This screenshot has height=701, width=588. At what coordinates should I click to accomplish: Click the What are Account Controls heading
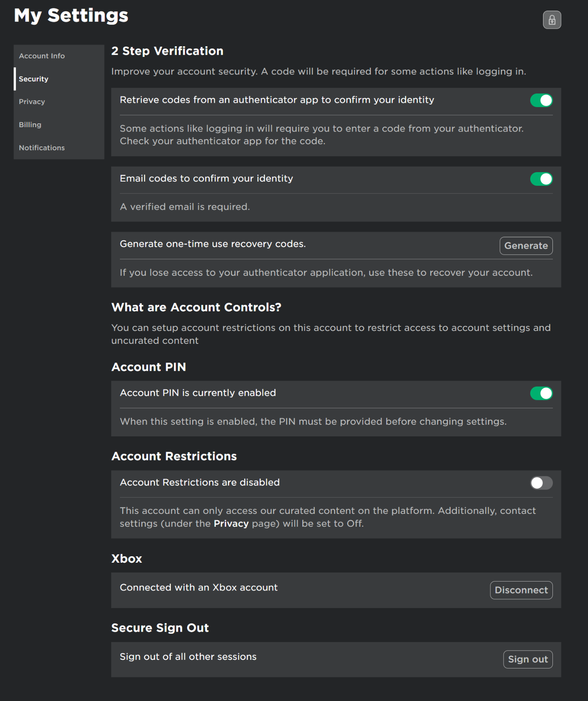pos(196,307)
